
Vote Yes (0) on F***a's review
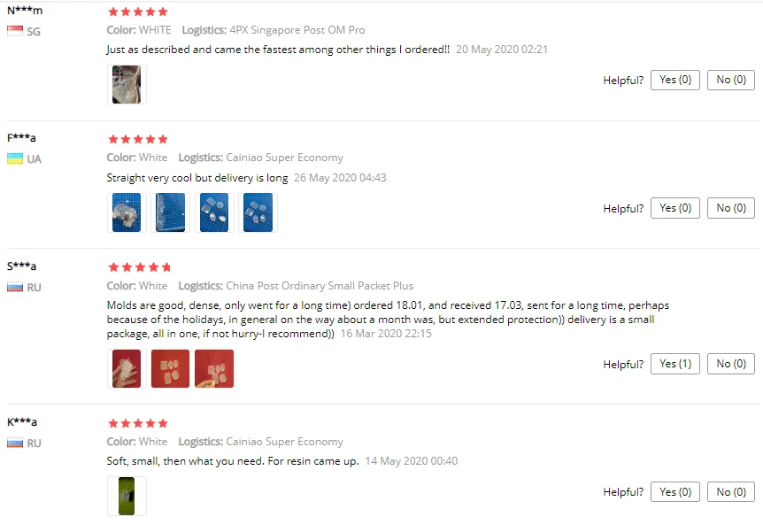click(674, 208)
